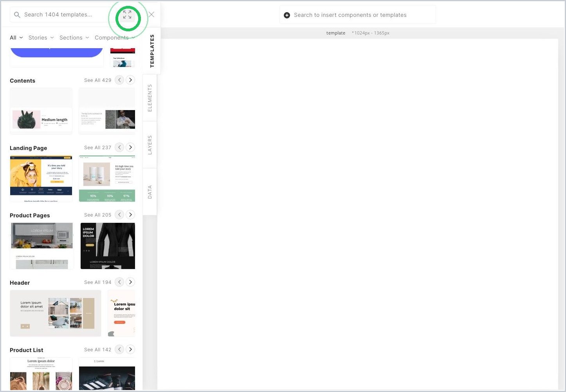Go to next Product Pages templates
The width and height of the screenshot is (566, 392).
click(130, 215)
